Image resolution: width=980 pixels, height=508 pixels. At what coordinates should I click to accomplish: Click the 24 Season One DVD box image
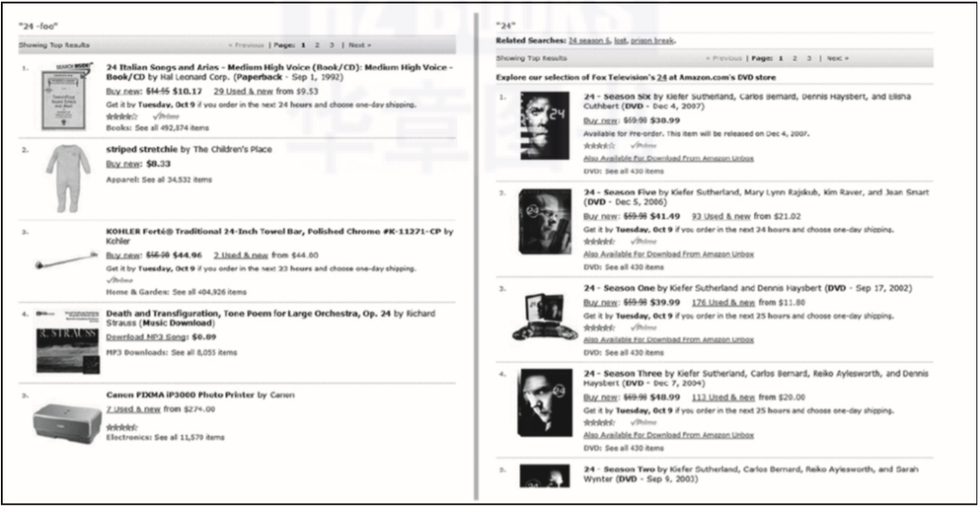coord(545,317)
